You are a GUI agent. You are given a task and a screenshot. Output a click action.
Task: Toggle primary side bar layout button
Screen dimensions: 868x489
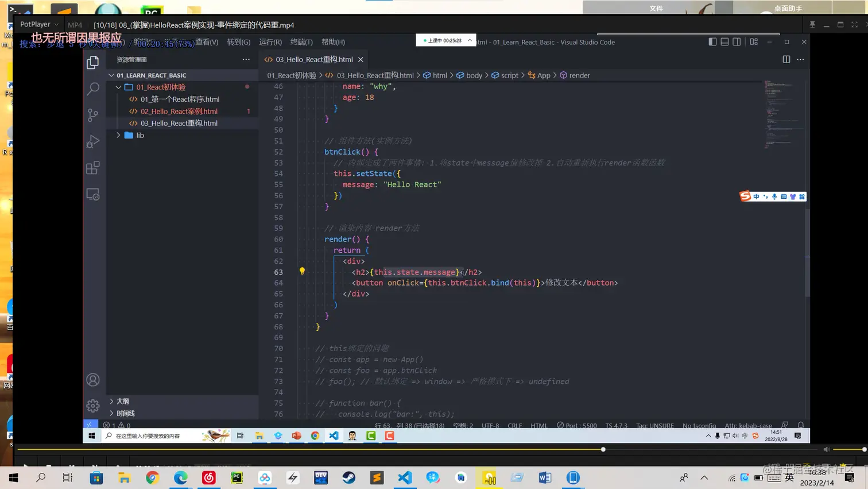(x=712, y=42)
